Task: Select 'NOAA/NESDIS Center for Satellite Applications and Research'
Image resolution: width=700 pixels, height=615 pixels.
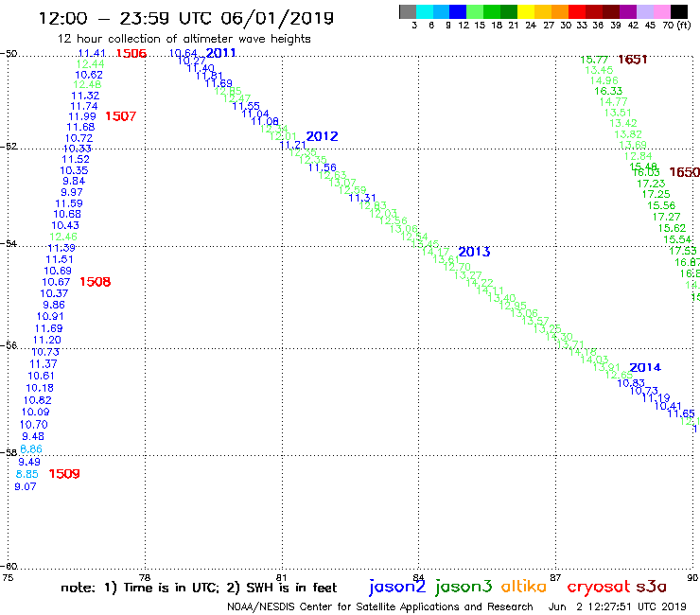Action: pyautogui.click(x=380, y=607)
